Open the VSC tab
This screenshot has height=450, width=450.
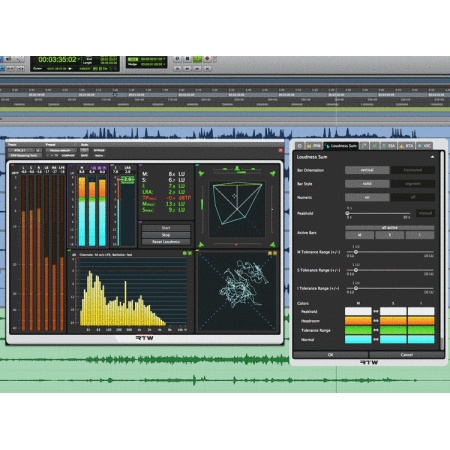pyautogui.click(x=424, y=146)
